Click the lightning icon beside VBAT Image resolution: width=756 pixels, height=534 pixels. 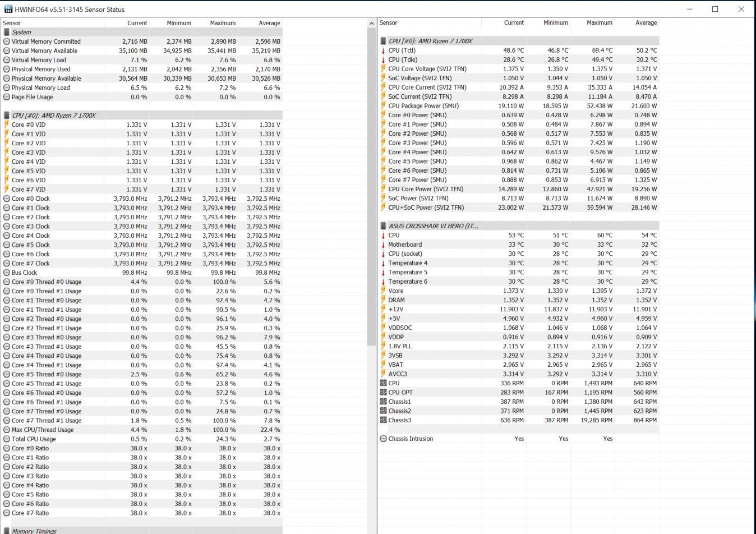click(x=383, y=365)
